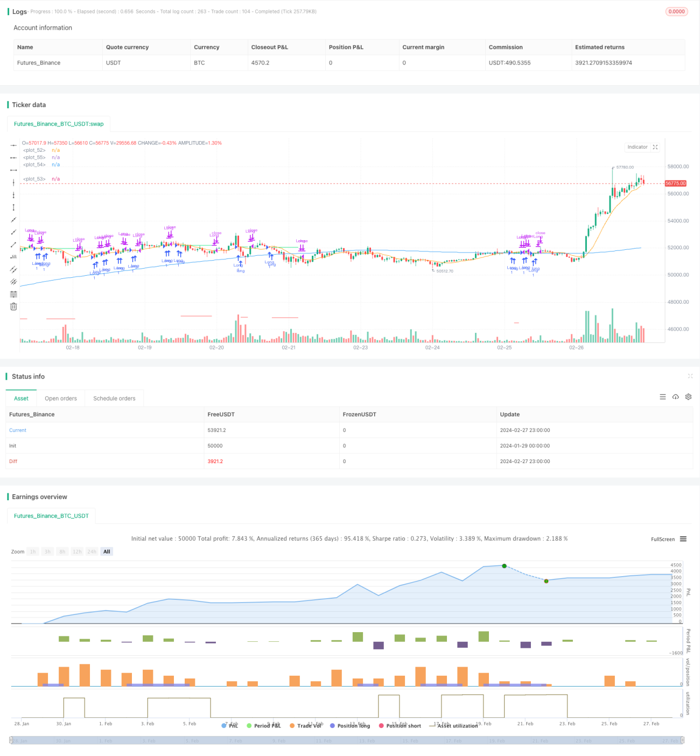
Task: Pick the price line tool with 123 label
Action: coord(13,257)
